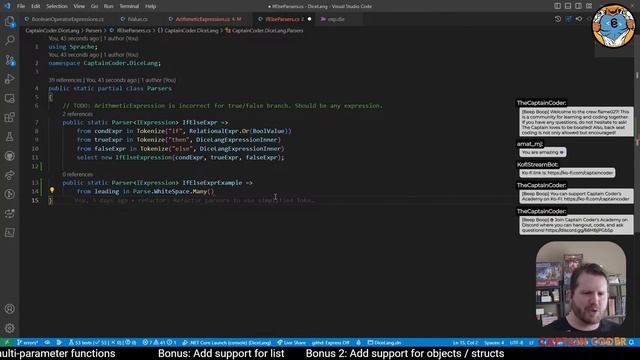Screen dimensions: 640x360
Task: Click the Open Changes icon in editor toolbar
Action: (x=568, y=19)
